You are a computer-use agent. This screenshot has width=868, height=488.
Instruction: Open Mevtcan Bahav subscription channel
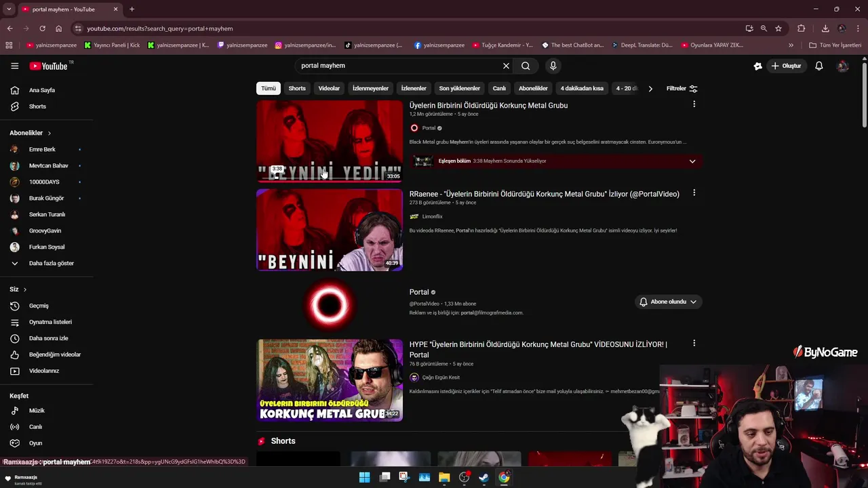(x=47, y=165)
